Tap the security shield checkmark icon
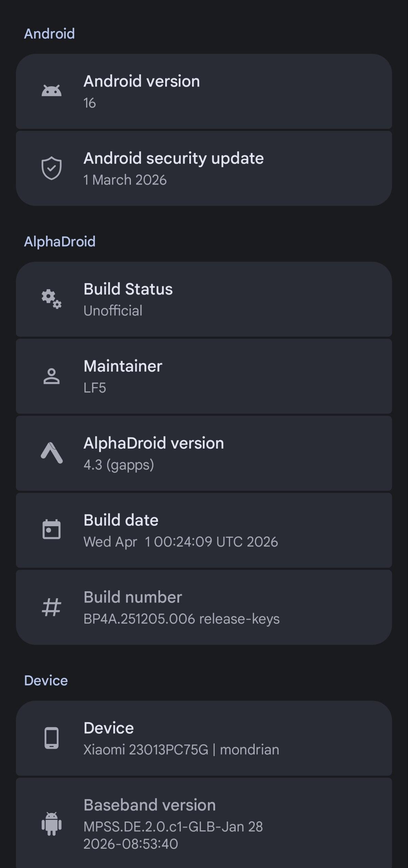 (x=52, y=168)
